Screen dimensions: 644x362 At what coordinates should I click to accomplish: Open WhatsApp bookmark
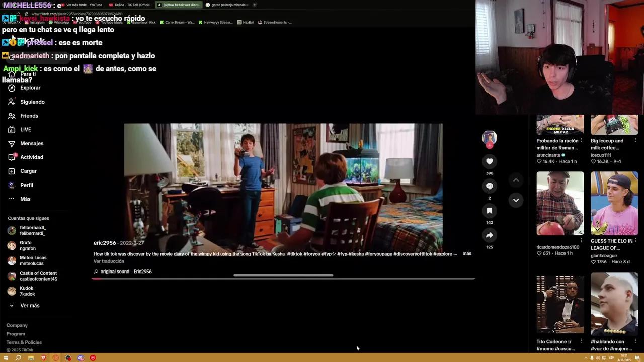coord(59,22)
